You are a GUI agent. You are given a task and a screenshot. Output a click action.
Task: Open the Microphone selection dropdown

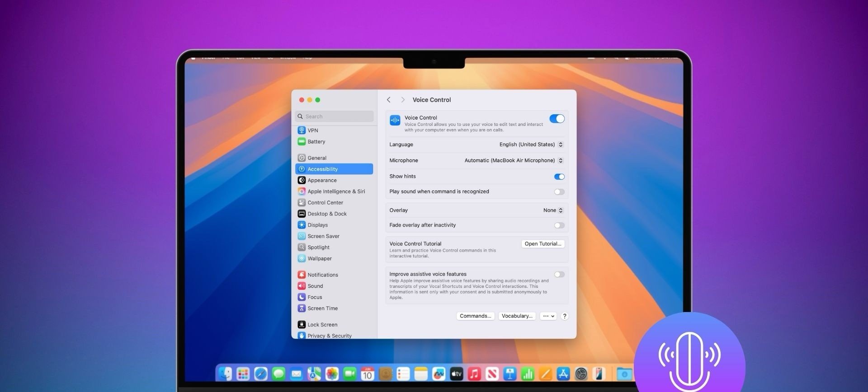[514, 160]
